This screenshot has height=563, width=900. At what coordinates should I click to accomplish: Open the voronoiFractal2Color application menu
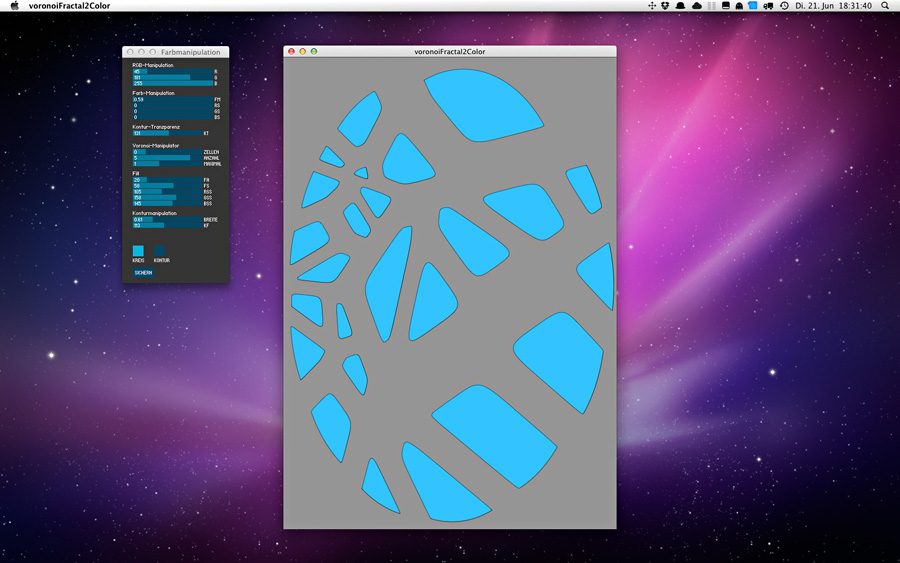coord(69,6)
